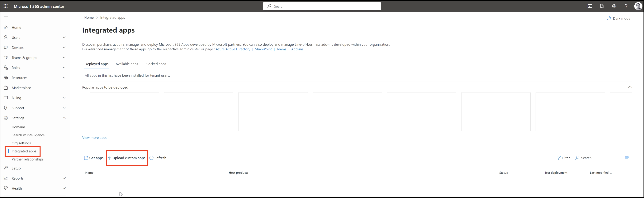644x198 pixels.
Task: Open the app launcher waffle icon
Action: pos(6,6)
